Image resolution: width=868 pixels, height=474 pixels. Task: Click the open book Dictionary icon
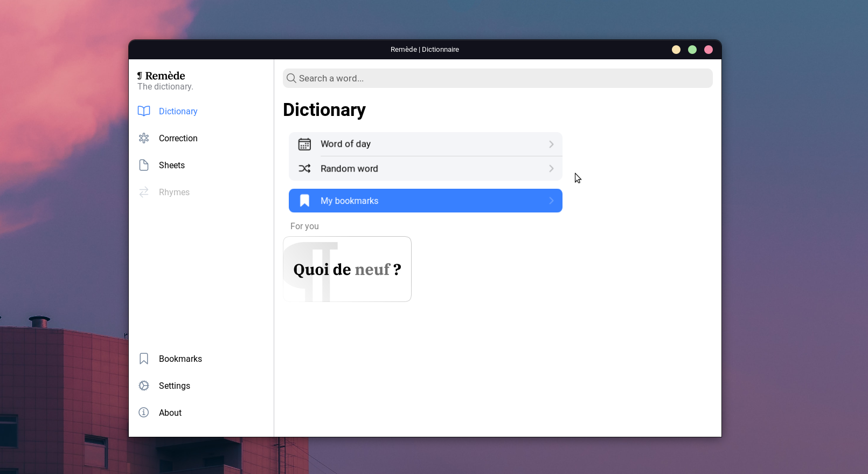(144, 111)
